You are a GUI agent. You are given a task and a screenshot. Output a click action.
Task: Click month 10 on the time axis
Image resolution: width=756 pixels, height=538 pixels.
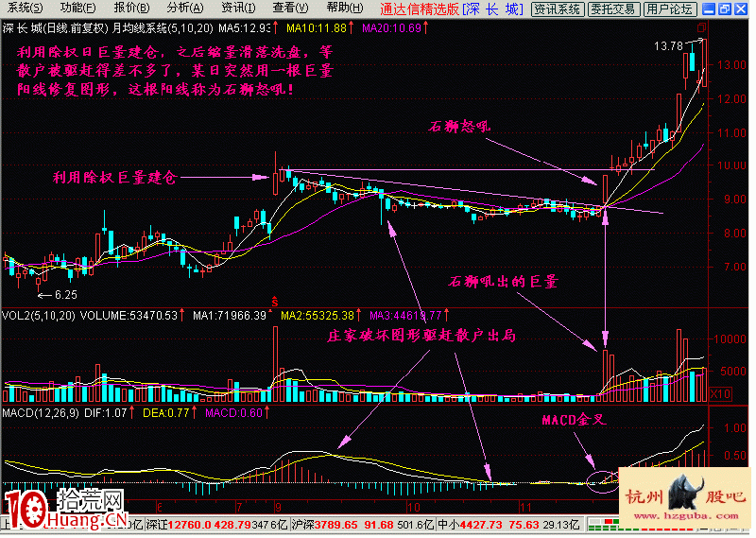point(413,508)
